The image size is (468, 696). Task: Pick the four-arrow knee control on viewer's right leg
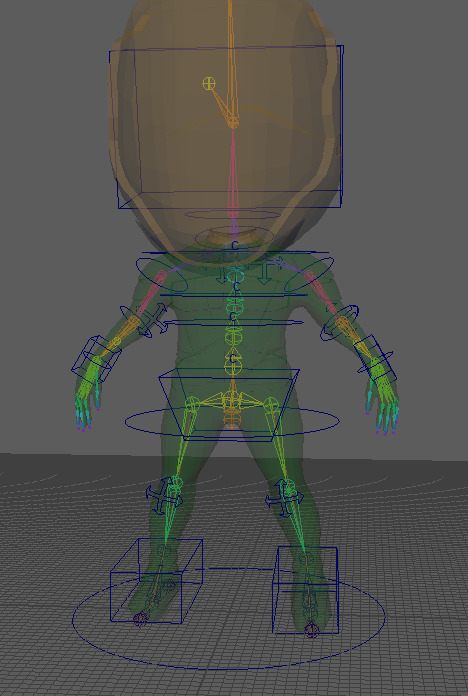coord(284,498)
